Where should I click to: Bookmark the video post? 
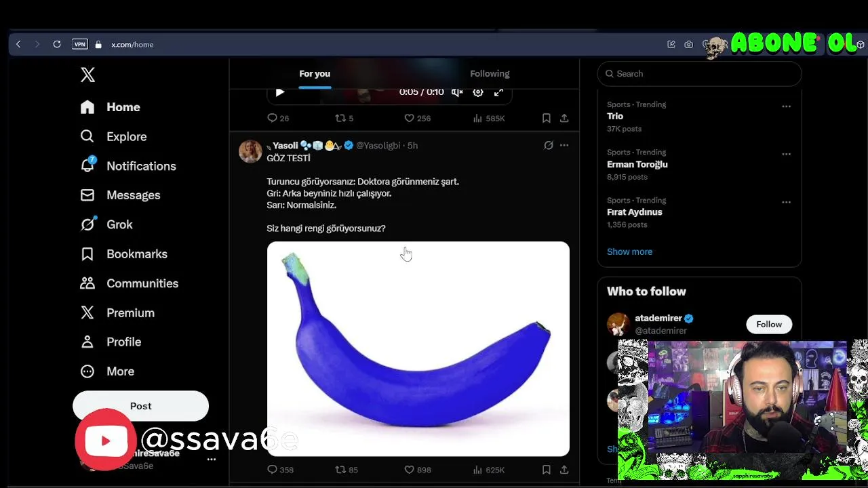click(x=546, y=118)
